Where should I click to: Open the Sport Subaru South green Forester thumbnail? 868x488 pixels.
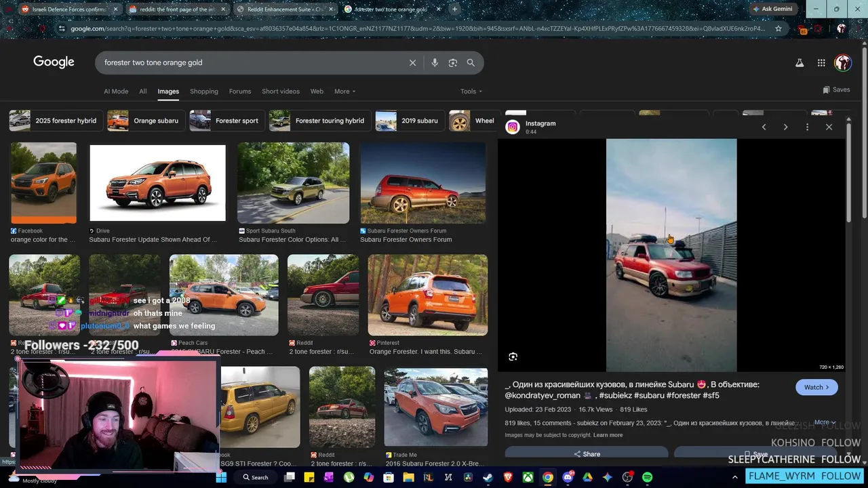[293, 183]
